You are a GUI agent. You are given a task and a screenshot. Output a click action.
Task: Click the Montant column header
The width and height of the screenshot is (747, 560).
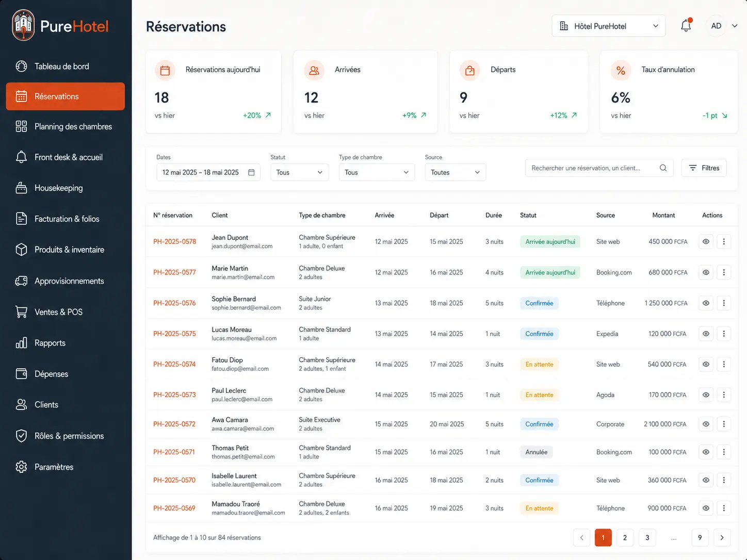pos(663,215)
